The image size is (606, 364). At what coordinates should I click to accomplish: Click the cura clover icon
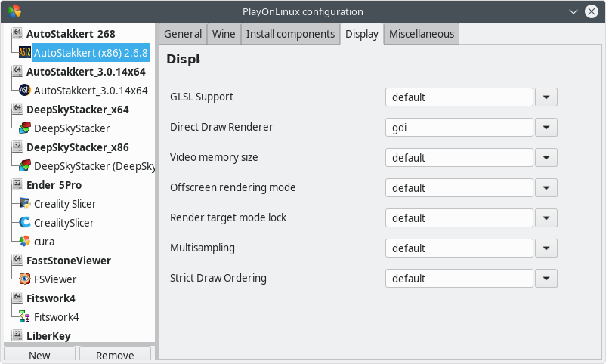tap(25, 241)
